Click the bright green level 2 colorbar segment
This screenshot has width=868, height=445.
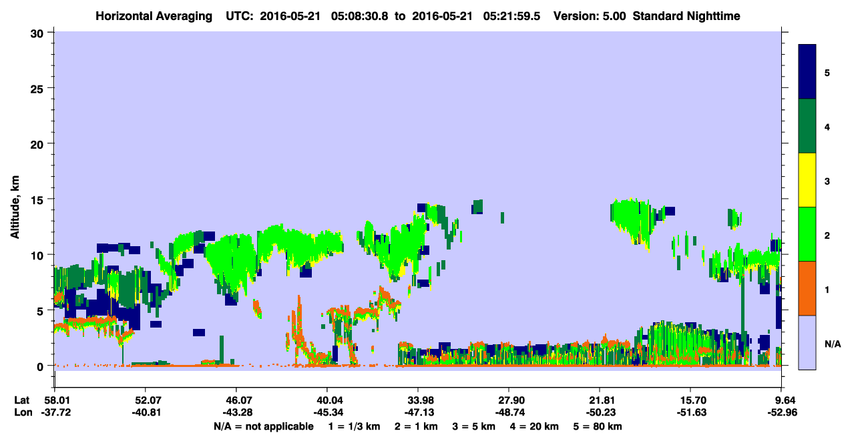807,234
